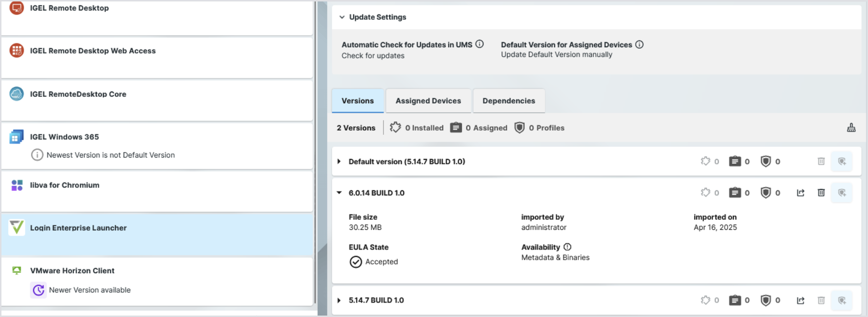Screen dimensions: 868x317
Task: Click the trash icon for 6.0.14 BUILD 1.0
Action: coord(821,193)
